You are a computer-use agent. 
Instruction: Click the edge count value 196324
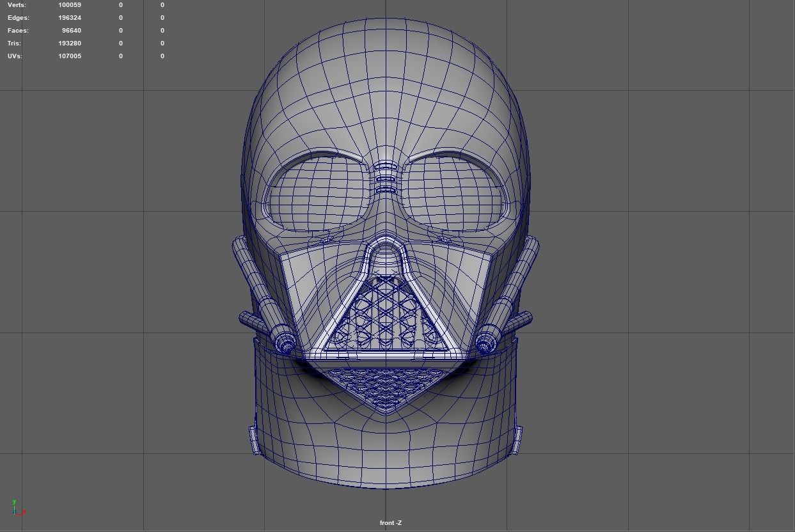tap(70, 18)
